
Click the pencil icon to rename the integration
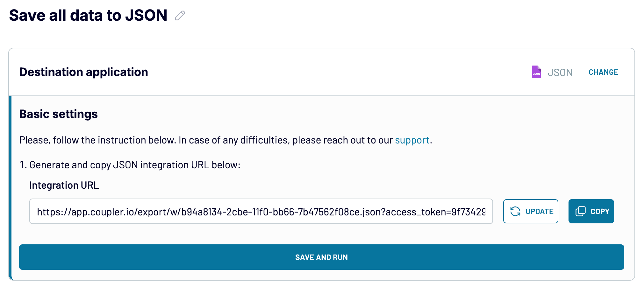(x=179, y=15)
